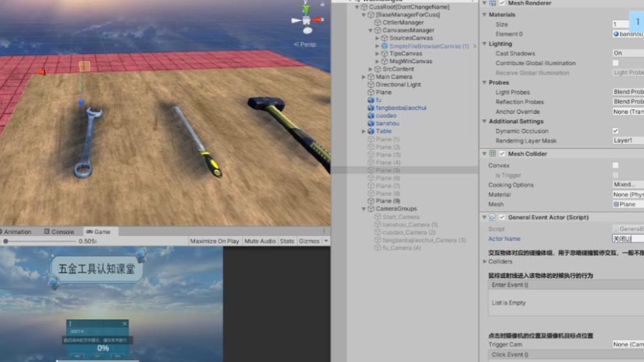This screenshot has height=362, width=644.
Task: Click the scene orientation gizmo
Action: pyautogui.click(x=307, y=19)
